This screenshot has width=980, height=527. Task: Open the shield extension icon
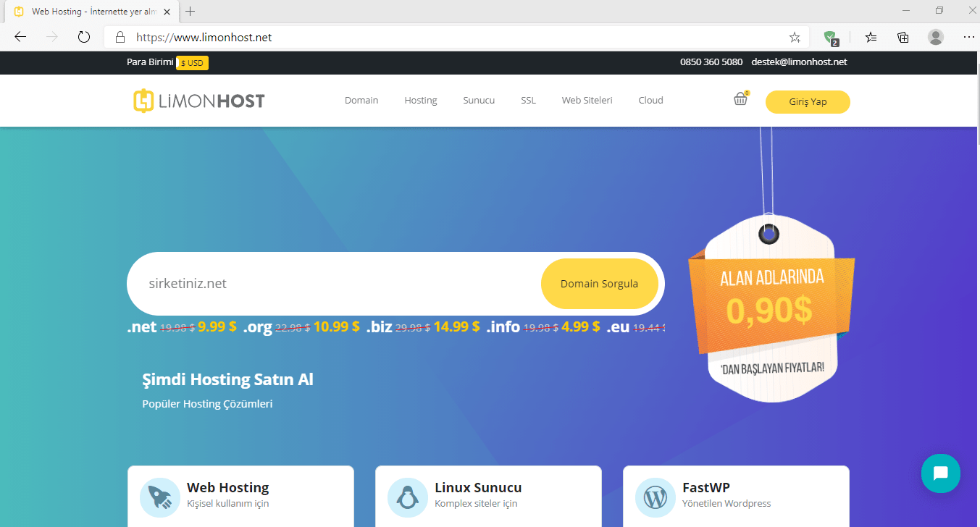coord(831,38)
